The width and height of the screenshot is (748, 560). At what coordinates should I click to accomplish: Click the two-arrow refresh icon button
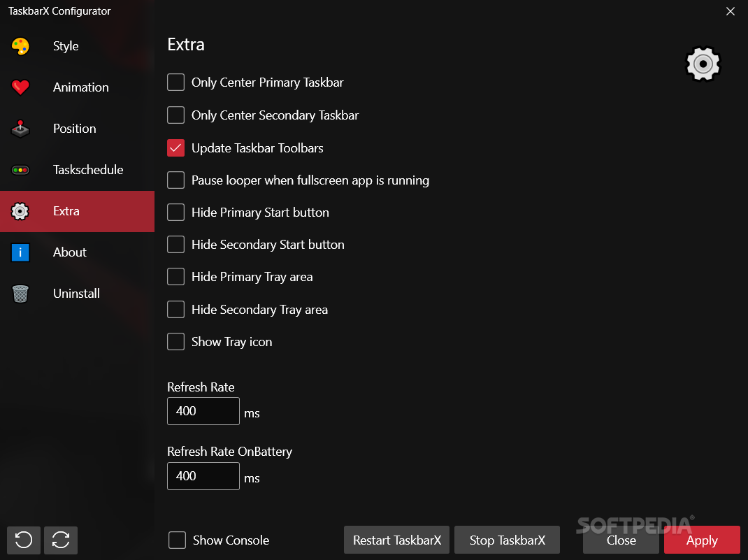(x=61, y=540)
